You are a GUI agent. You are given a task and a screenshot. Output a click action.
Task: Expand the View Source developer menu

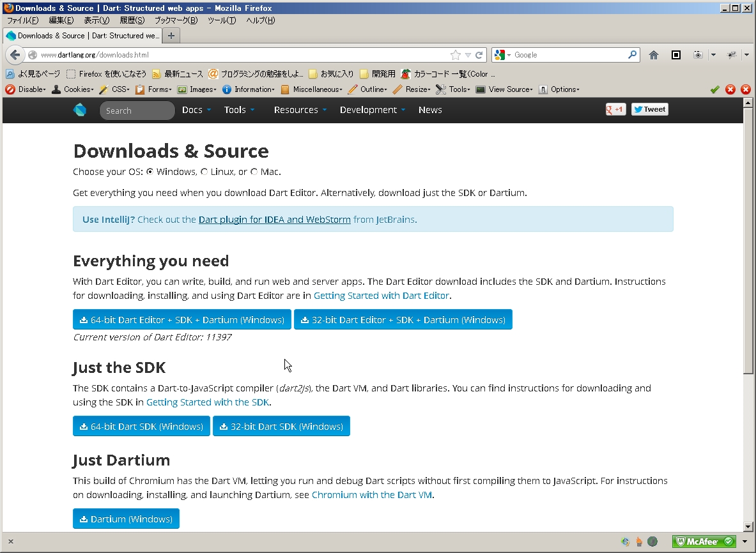[x=504, y=89]
